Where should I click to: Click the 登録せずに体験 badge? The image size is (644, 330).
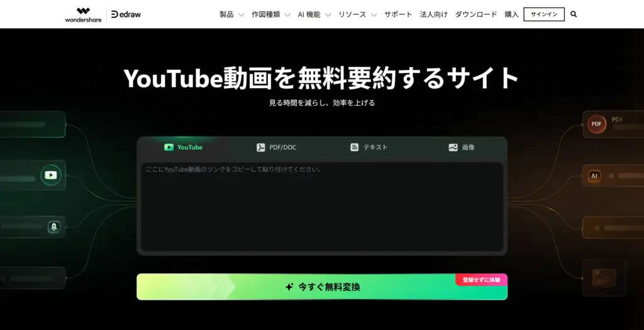(481, 280)
